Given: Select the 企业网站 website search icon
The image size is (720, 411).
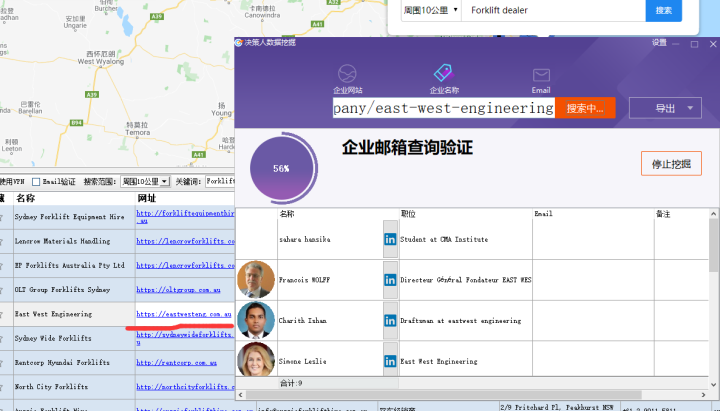Looking at the screenshot, I should 347,73.
